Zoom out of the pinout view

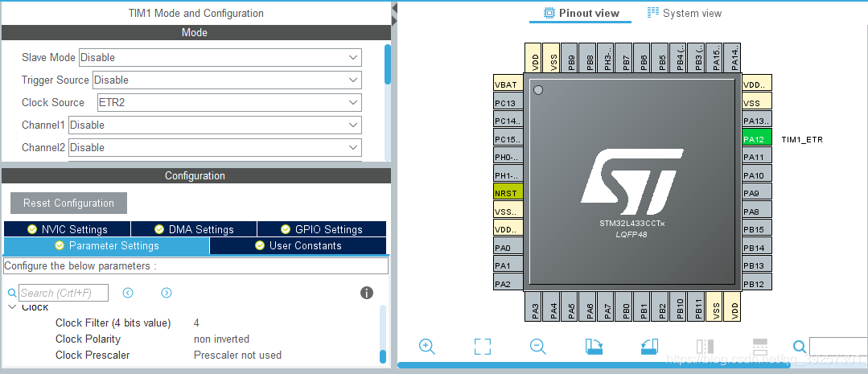point(537,347)
